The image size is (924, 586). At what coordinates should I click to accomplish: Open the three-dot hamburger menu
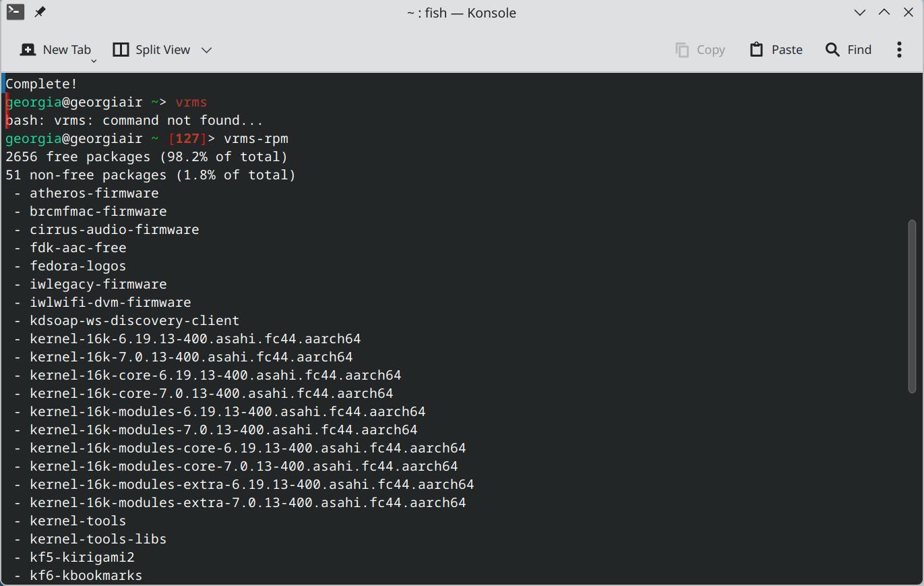899,49
